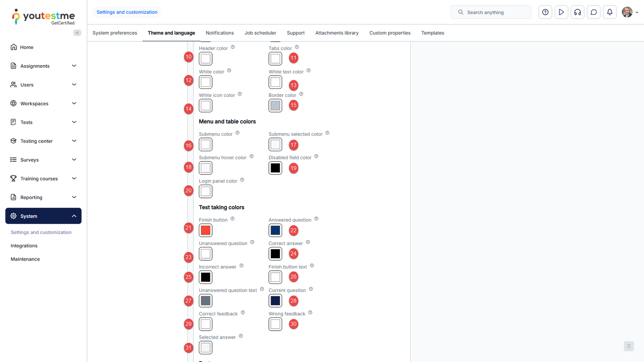The image size is (644, 362).
Task: Switch to the Notifications tab
Action: click(219, 33)
